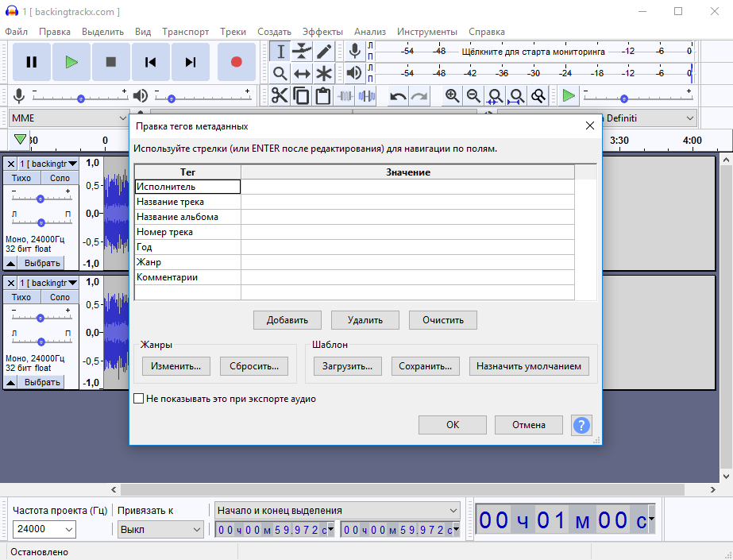Select the Draw pencil tool

click(x=324, y=52)
